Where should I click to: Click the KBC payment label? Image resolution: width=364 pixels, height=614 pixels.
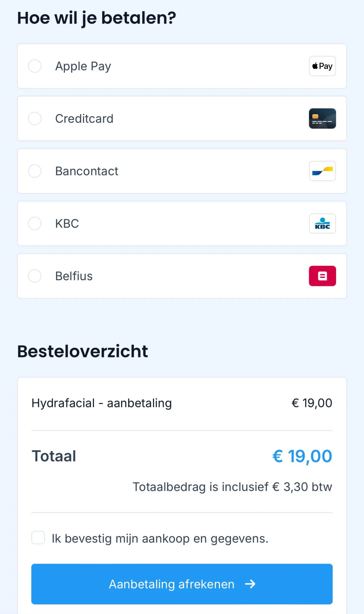[x=67, y=224]
